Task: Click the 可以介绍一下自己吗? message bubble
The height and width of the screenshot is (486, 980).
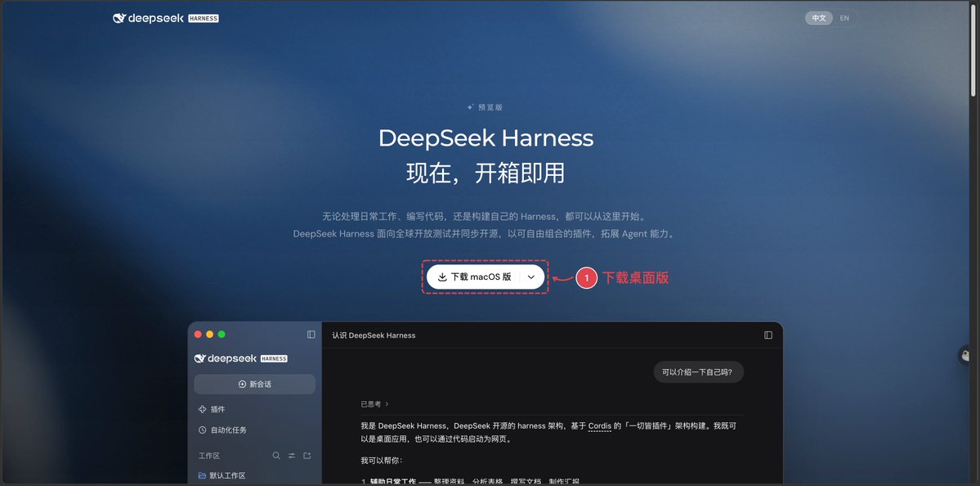Action: point(699,372)
